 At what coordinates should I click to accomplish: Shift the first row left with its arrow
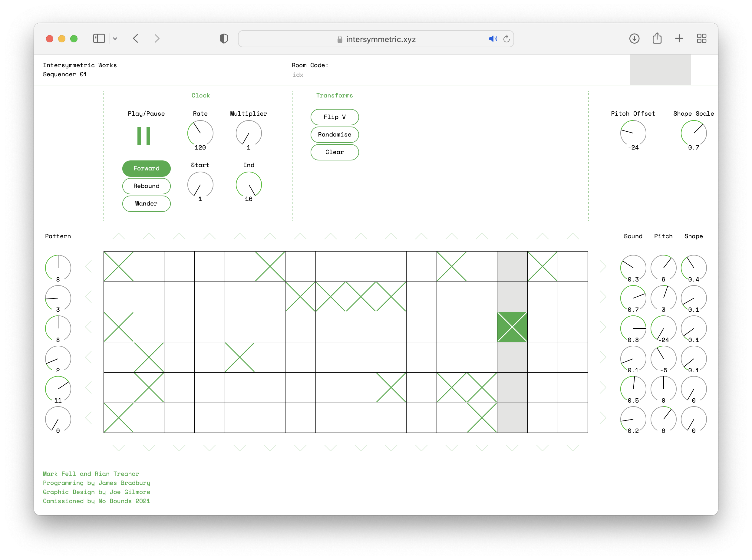[89, 266]
